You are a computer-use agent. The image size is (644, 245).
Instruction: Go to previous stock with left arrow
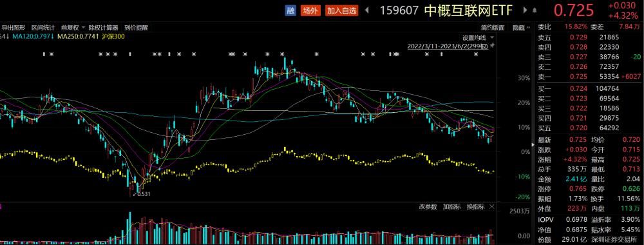(x=368, y=11)
